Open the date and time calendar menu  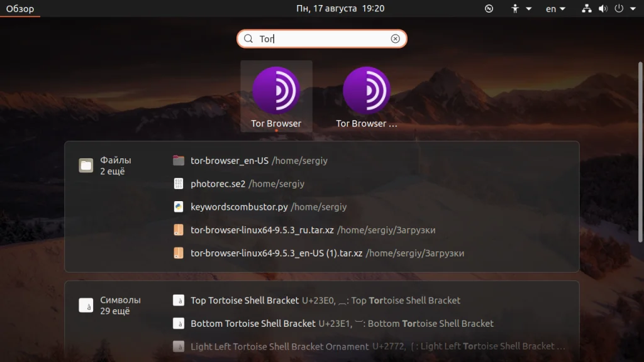pos(340,9)
